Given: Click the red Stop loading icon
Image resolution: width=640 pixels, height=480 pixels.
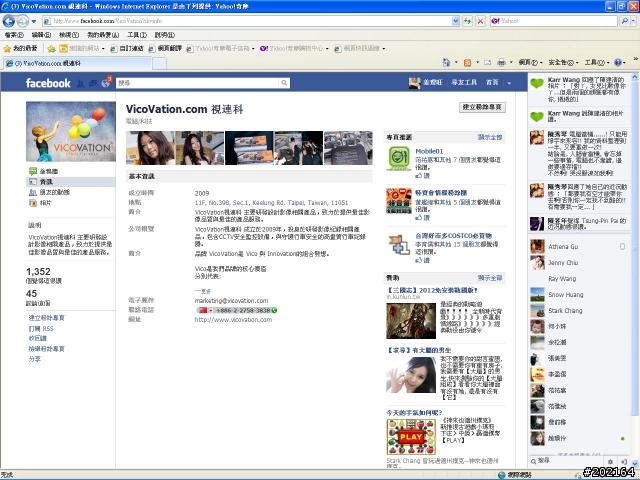Looking at the screenshot, I should click(481, 21).
